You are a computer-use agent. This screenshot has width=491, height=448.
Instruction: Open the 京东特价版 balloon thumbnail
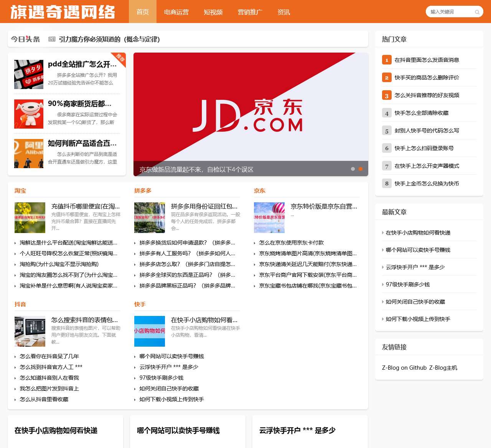click(269, 218)
